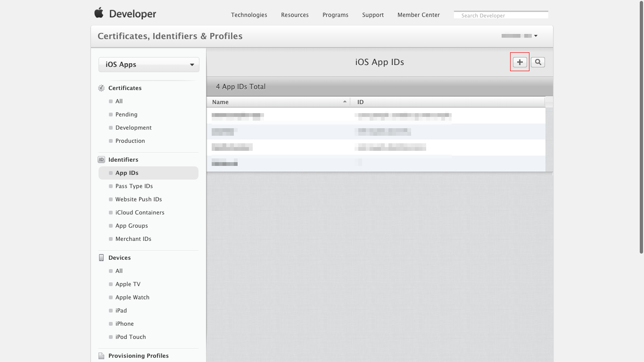Image resolution: width=644 pixels, height=362 pixels.
Task: Select App IDs in sidebar
Action: point(149,173)
